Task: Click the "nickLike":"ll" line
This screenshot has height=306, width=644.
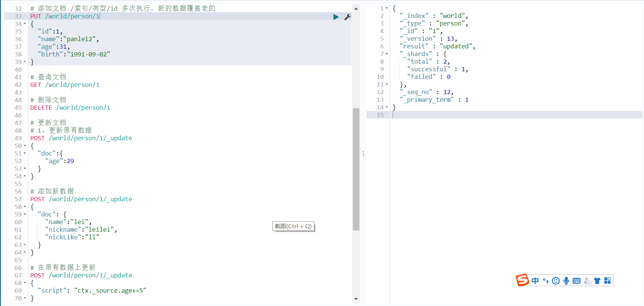Action: (x=72, y=237)
